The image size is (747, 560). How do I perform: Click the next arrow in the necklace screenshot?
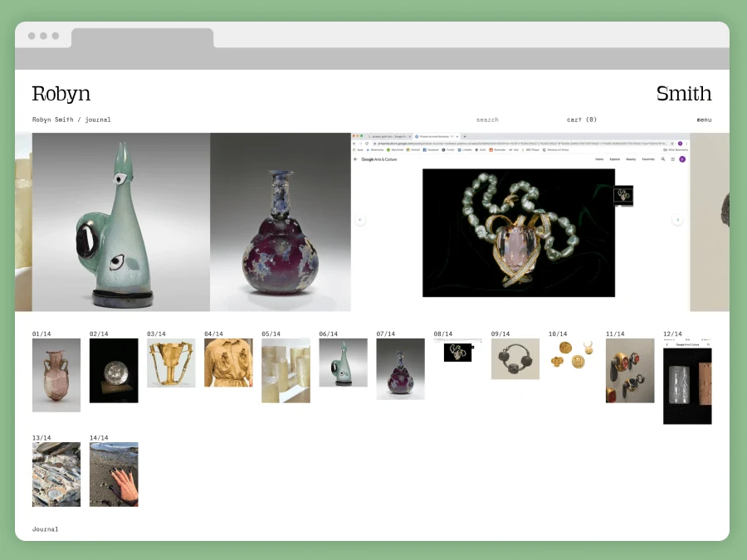click(677, 220)
